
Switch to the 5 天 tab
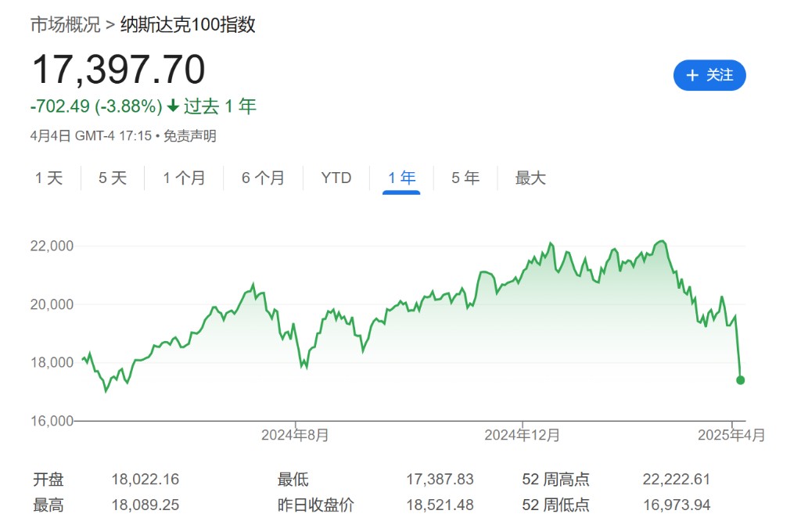click(113, 178)
